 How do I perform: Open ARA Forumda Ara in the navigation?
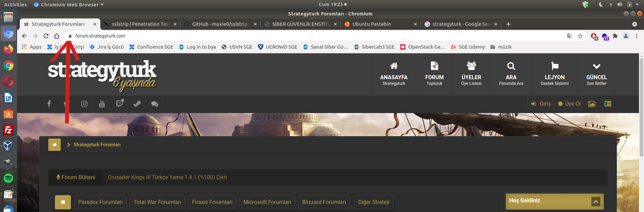[x=511, y=74]
